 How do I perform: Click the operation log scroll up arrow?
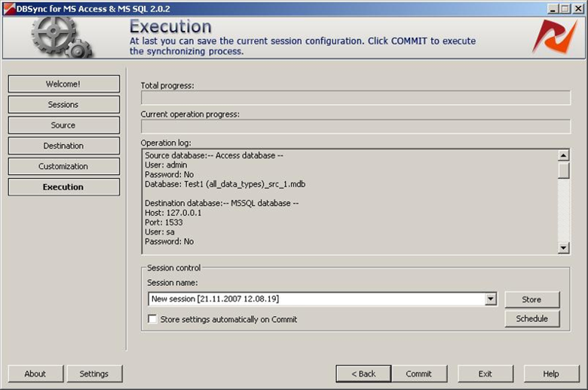click(563, 155)
